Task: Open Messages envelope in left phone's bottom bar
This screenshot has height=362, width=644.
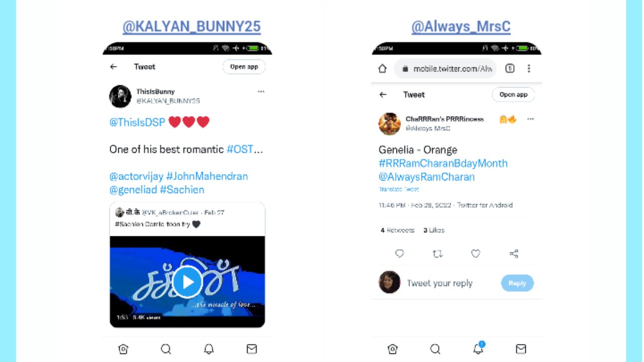Action: pos(252,349)
